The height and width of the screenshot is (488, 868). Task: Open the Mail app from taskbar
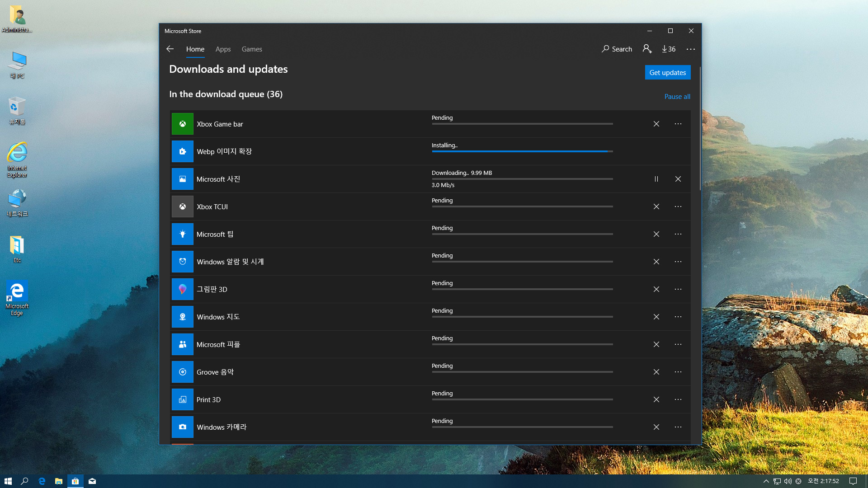point(92,481)
